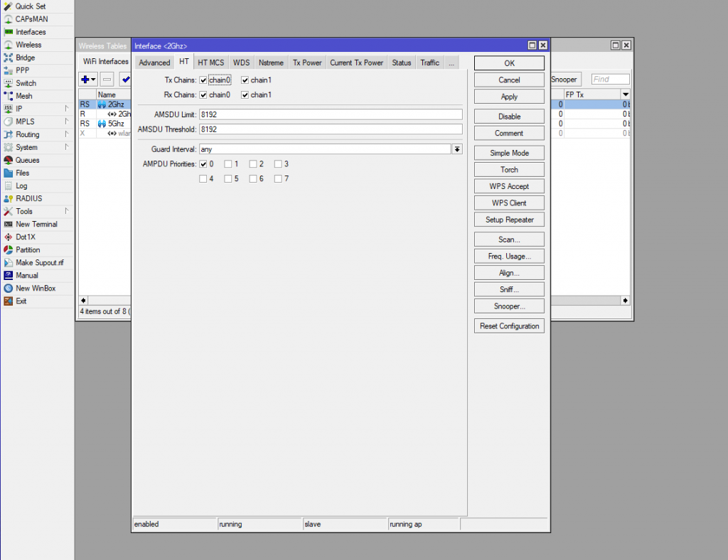Click the Partition icon

point(9,249)
